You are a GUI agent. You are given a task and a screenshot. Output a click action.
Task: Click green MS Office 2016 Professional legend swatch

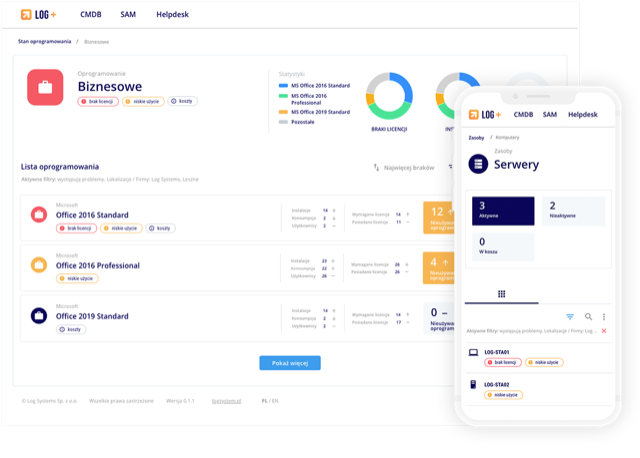(x=283, y=96)
